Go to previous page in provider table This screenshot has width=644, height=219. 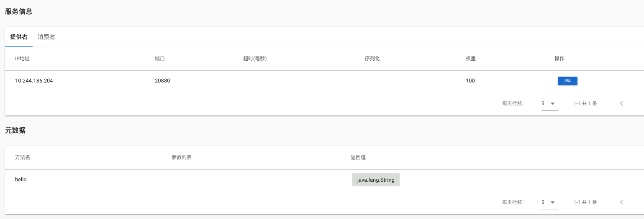pyautogui.click(x=621, y=103)
